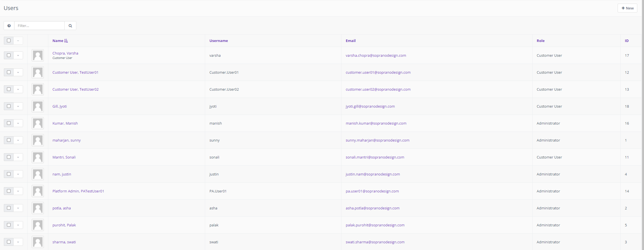644x250 pixels.
Task: Expand the row dropdown for nam, justin
Action: (x=18, y=174)
